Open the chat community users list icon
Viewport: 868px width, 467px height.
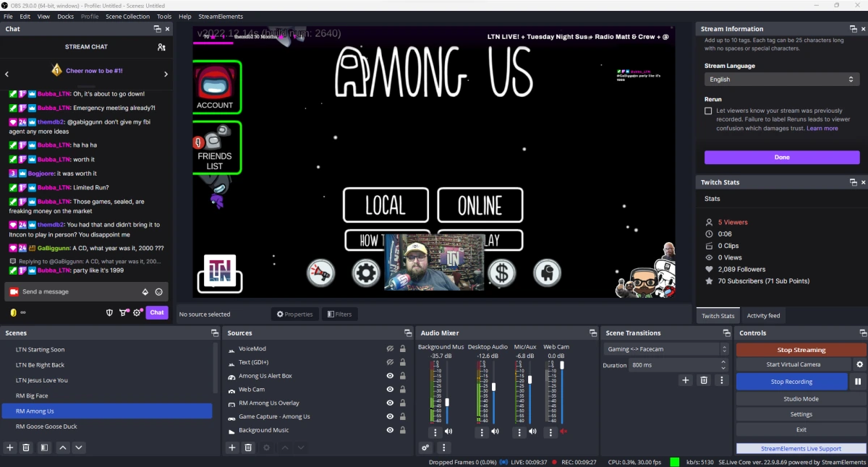pos(161,47)
